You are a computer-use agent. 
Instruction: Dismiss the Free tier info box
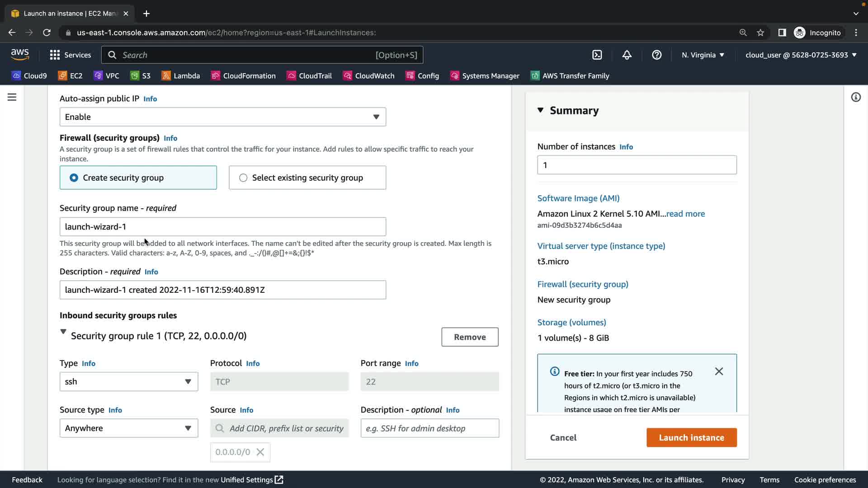tap(719, 371)
